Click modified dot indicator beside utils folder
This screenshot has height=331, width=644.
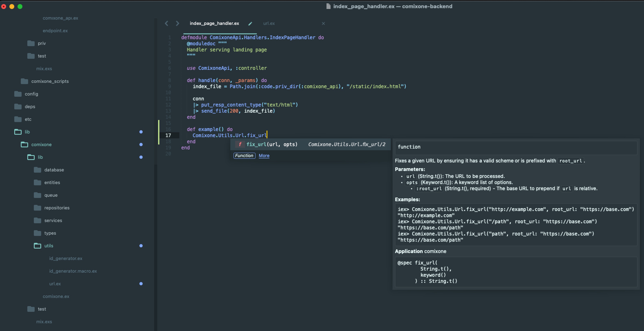point(141,246)
